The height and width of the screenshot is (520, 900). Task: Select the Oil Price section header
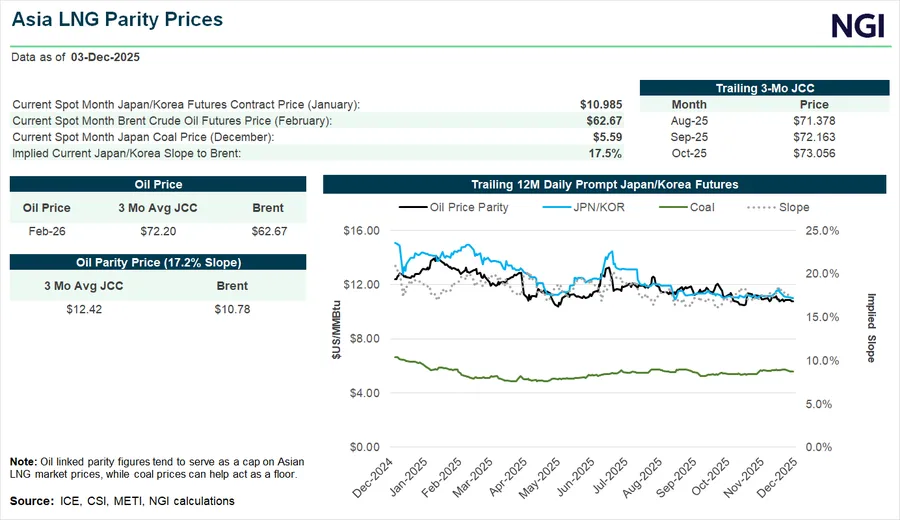tap(158, 184)
